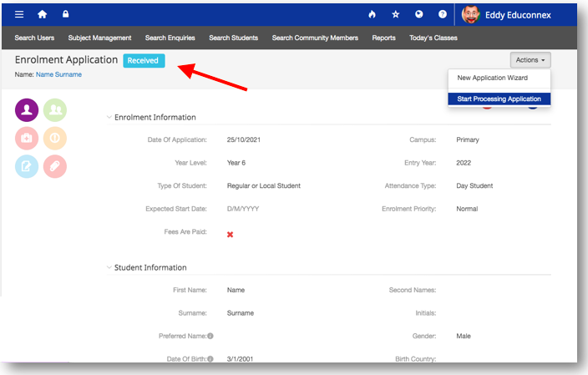Click the Surname field value Surname

coord(241,313)
